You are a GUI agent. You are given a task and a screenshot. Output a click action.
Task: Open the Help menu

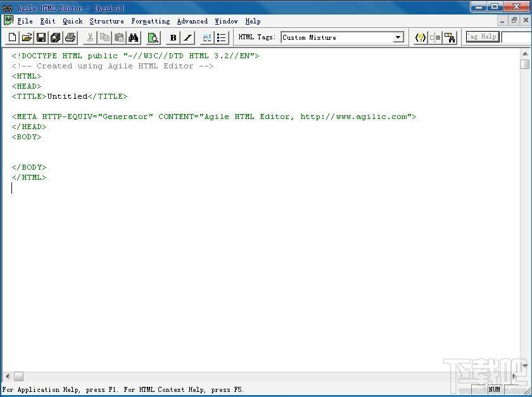(x=253, y=21)
